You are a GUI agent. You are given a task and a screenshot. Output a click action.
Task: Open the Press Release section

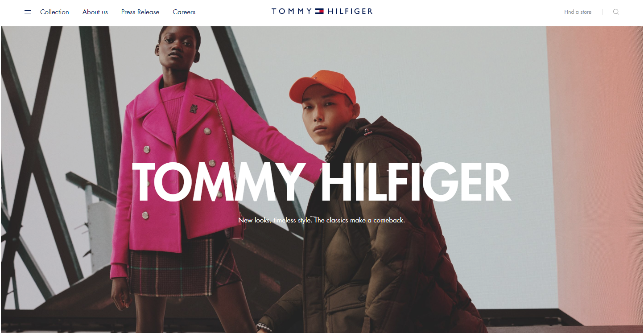click(x=140, y=12)
